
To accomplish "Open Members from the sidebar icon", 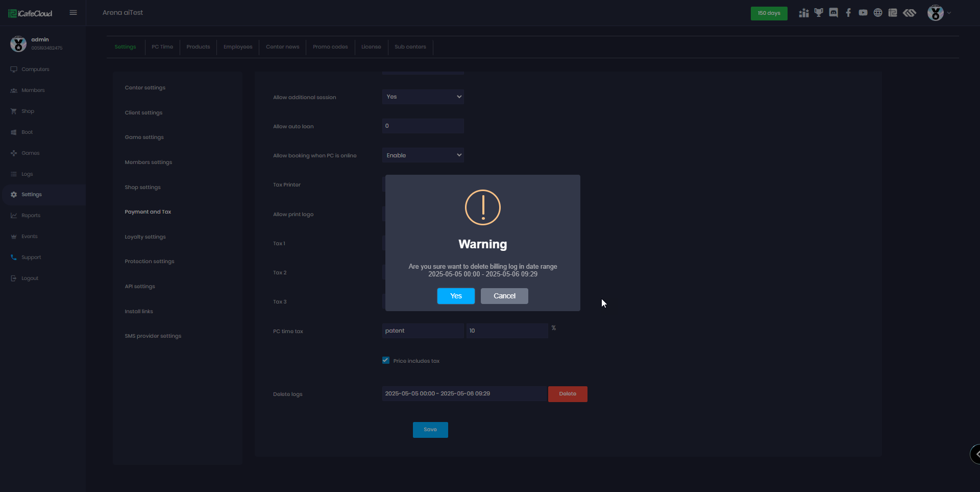I will click(14, 90).
